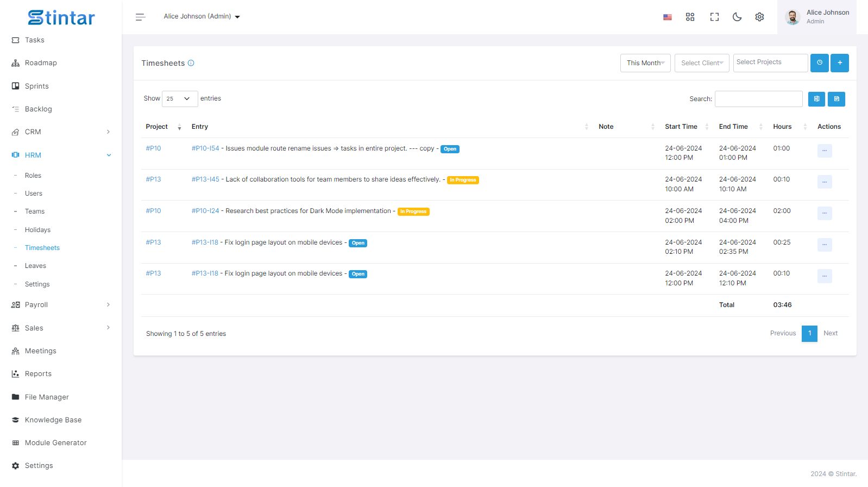Open the Tasks sidebar icon
868x487 pixels.
click(x=15, y=40)
